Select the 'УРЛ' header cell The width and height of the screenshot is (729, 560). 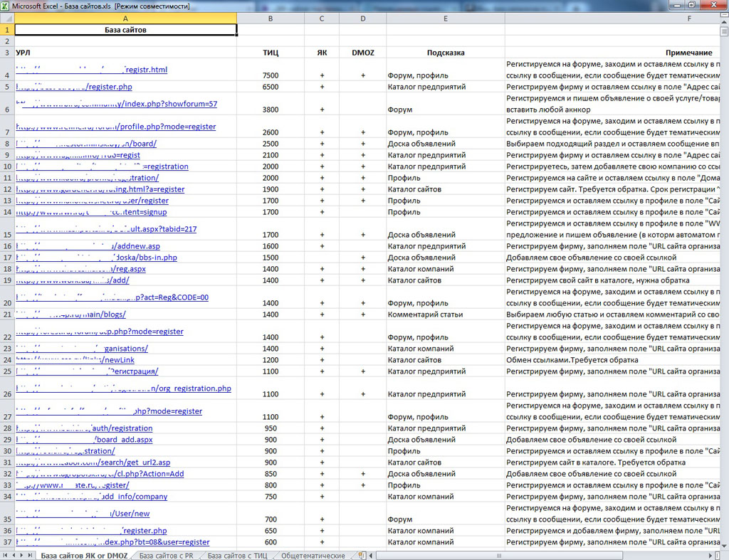click(x=125, y=53)
